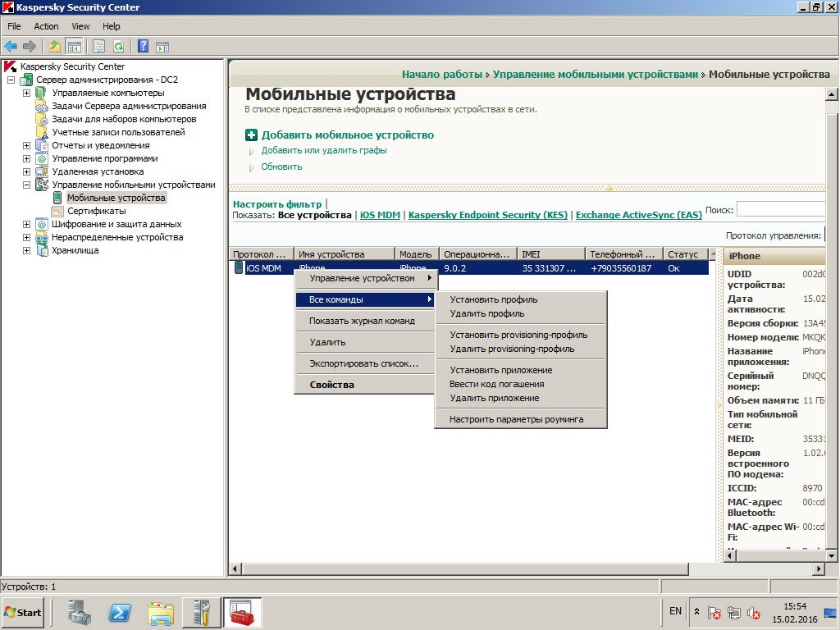
Task: Click the Удаленная установка icon
Action: coord(41,171)
